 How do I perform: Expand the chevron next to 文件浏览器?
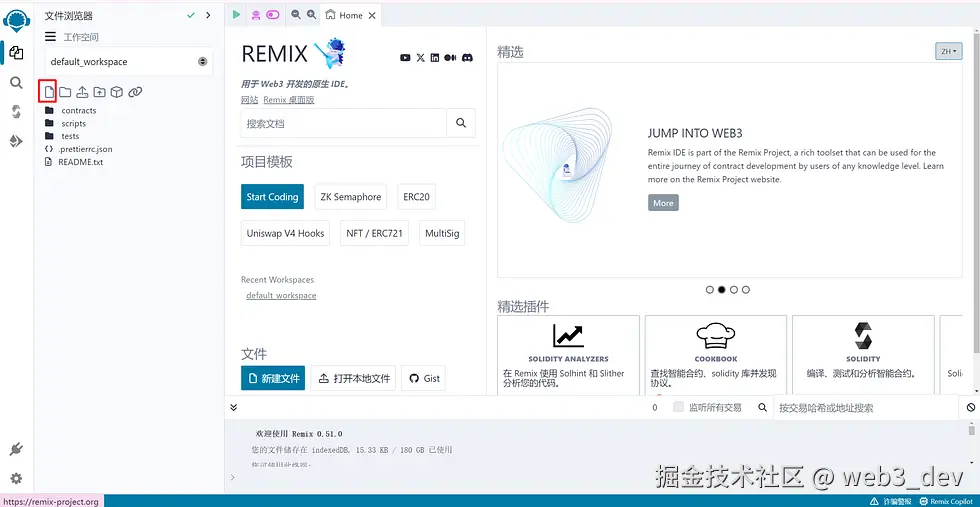coord(209,15)
